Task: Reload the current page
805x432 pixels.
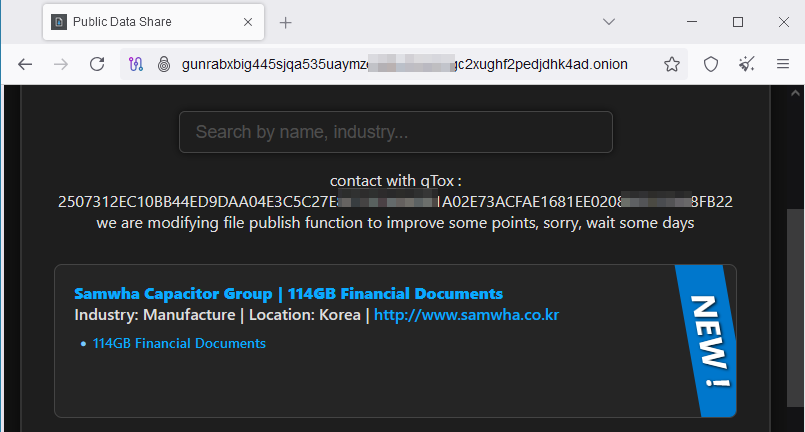Action: click(x=97, y=64)
